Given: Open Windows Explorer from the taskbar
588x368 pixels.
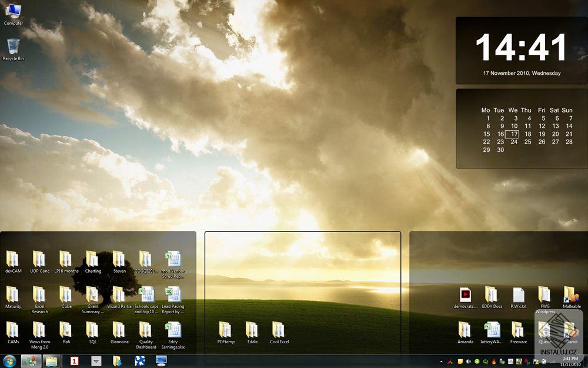Looking at the screenshot, I should click(x=51, y=362).
